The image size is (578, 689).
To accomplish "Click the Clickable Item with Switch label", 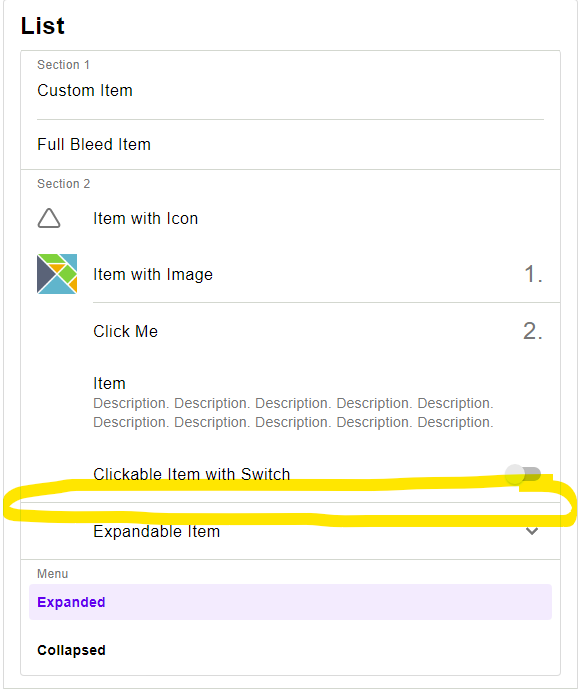I will point(192,474).
